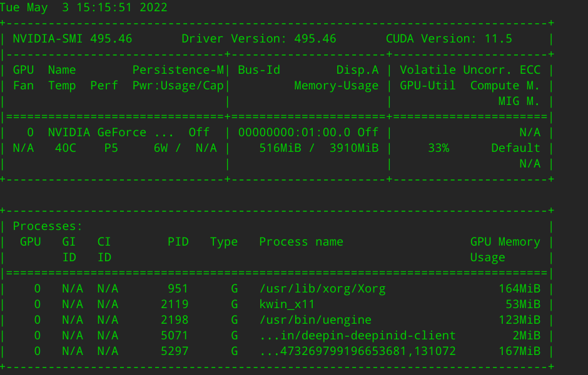
Task: Click the 53MiB memory value
Action: click(x=523, y=304)
